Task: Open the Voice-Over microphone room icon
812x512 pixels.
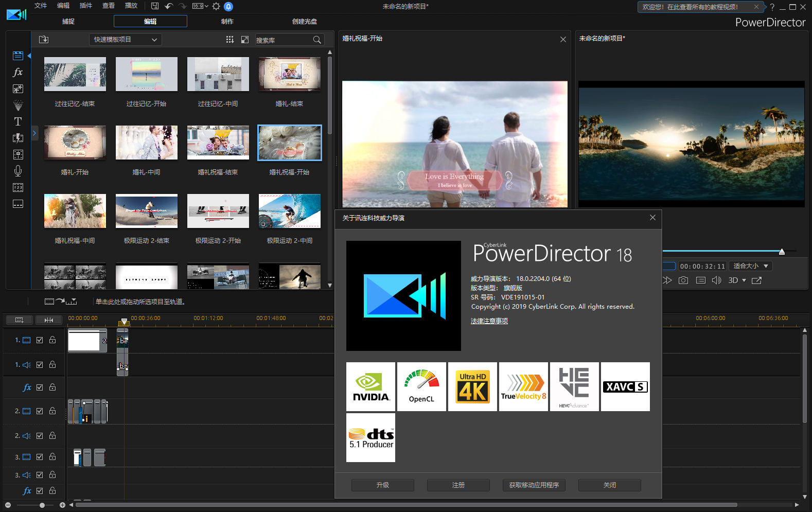Action: click(x=18, y=171)
